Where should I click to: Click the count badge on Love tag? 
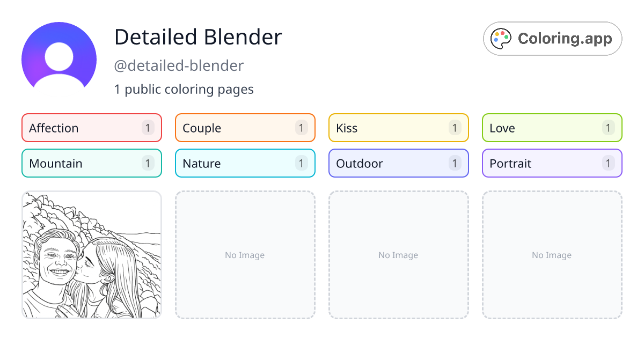608,128
